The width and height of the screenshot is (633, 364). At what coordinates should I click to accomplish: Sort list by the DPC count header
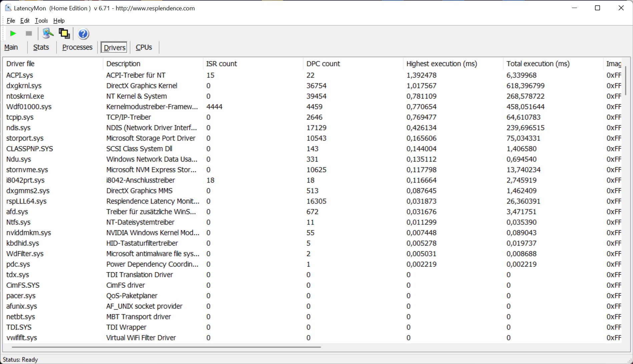click(x=323, y=64)
